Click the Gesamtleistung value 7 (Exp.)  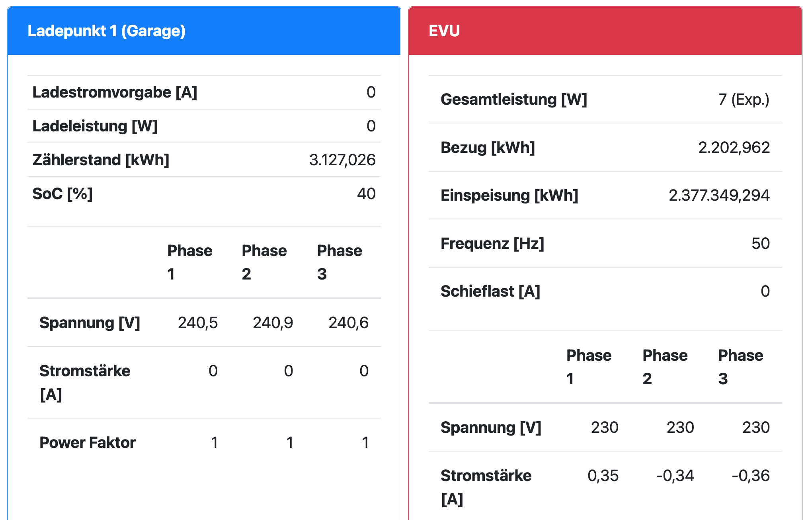(x=743, y=100)
